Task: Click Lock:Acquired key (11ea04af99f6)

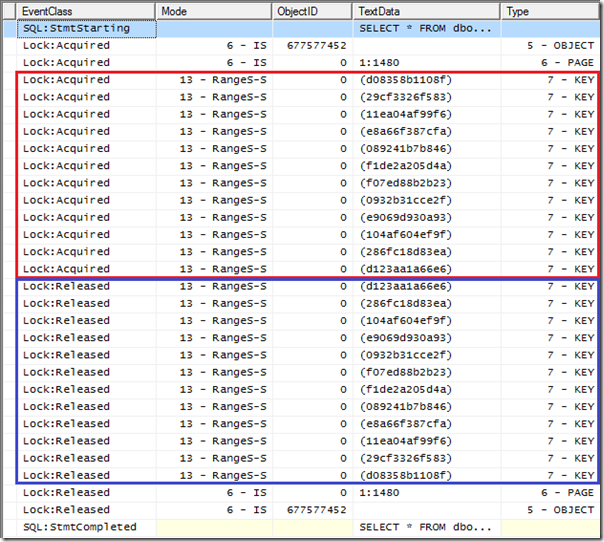Action: 406,114
